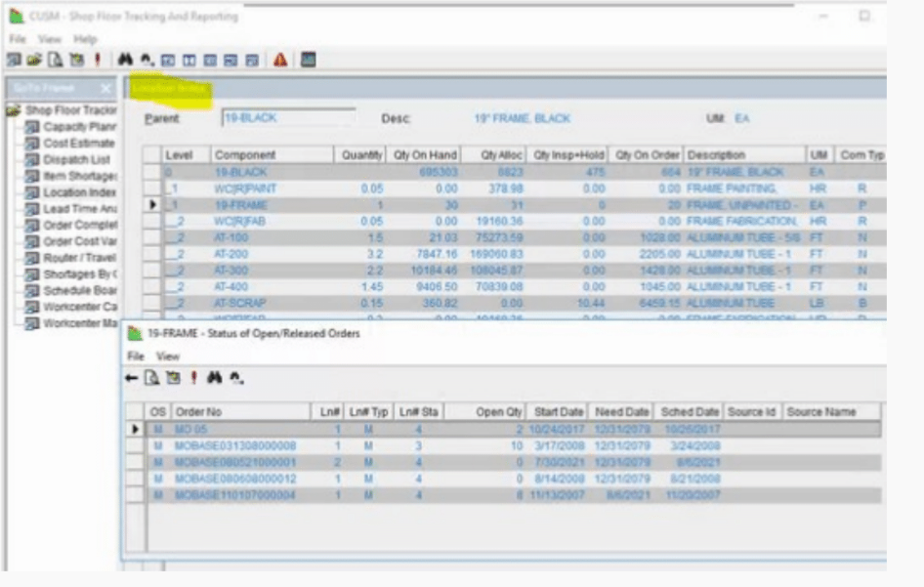Click the binoculars Find icon in 19-FRAME window
This screenshot has width=924, height=587.
click(215, 378)
